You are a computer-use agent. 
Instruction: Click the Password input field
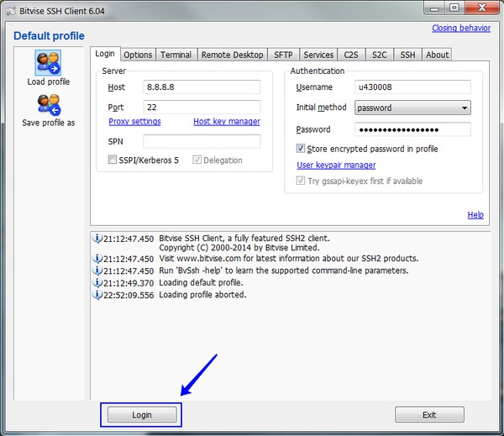[x=412, y=129]
